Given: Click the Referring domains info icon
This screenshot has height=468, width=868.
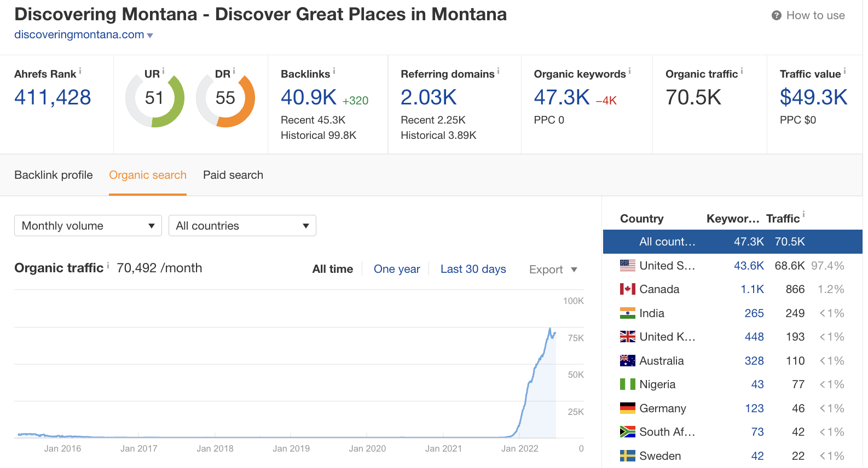Looking at the screenshot, I should pyautogui.click(x=498, y=71).
